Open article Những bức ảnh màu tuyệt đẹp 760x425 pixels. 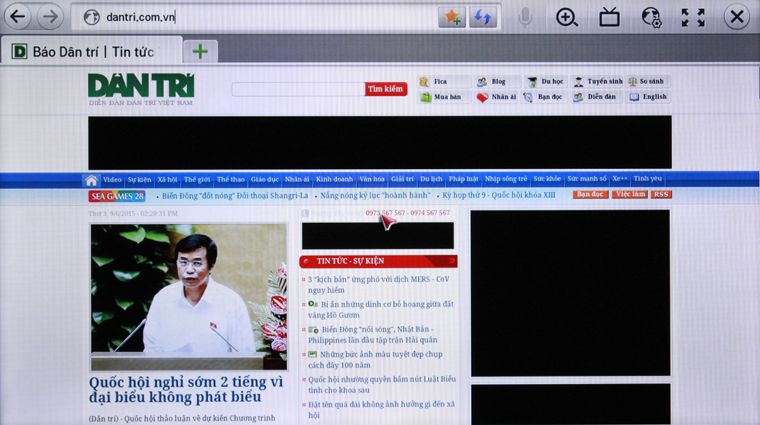click(376, 360)
